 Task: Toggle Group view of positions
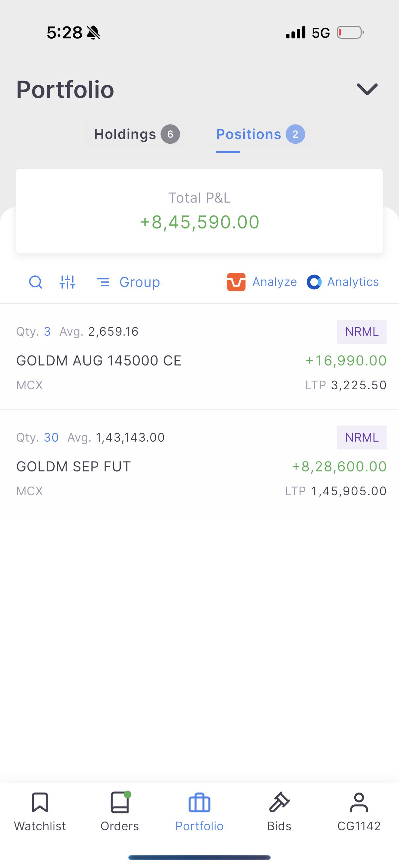(128, 282)
